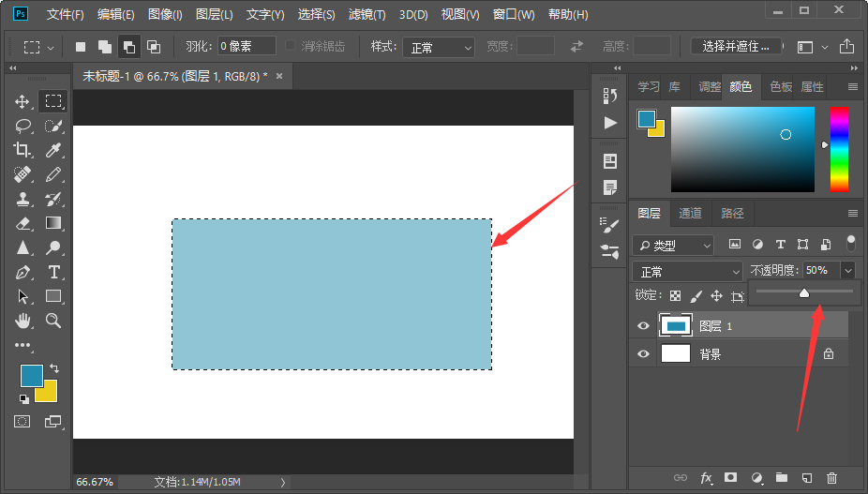Image resolution: width=868 pixels, height=494 pixels.
Task: Select the Quick Selection tool
Action: [53, 126]
